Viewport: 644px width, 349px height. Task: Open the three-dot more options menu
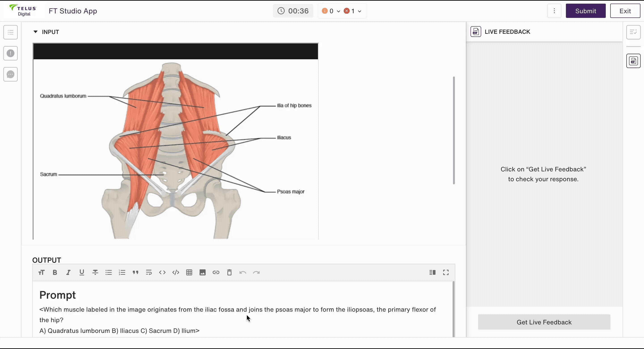tap(554, 11)
